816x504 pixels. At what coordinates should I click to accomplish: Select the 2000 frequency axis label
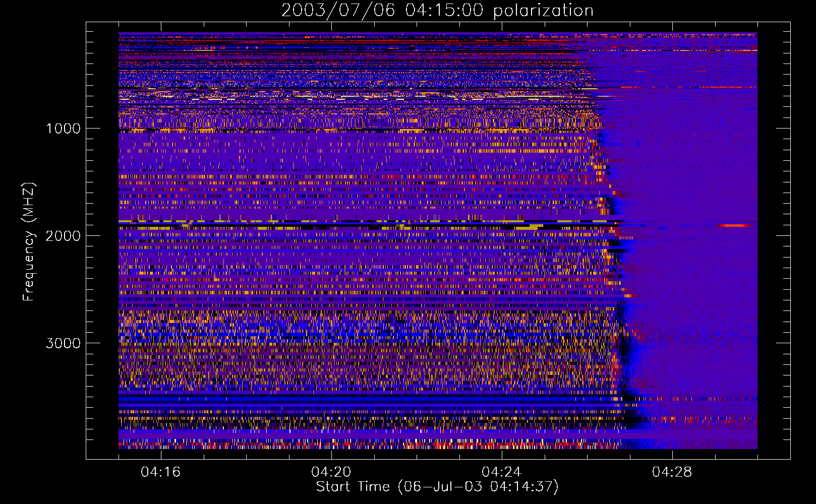pyautogui.click(x=63, y=236)
